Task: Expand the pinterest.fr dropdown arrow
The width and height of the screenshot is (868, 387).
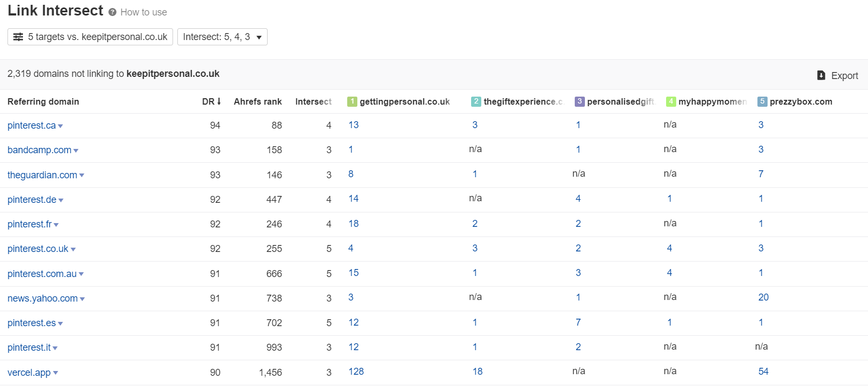Action: point(56,225)
